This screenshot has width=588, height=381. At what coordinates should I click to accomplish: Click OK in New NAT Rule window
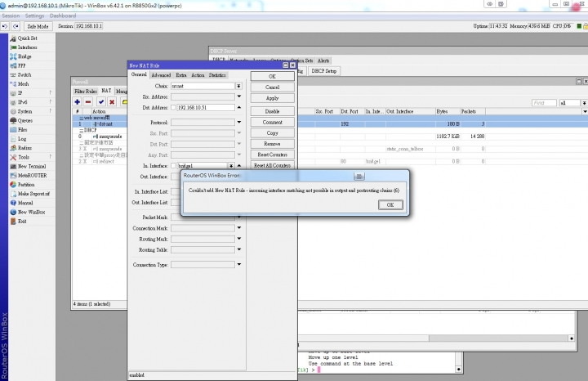click(272, 76)
